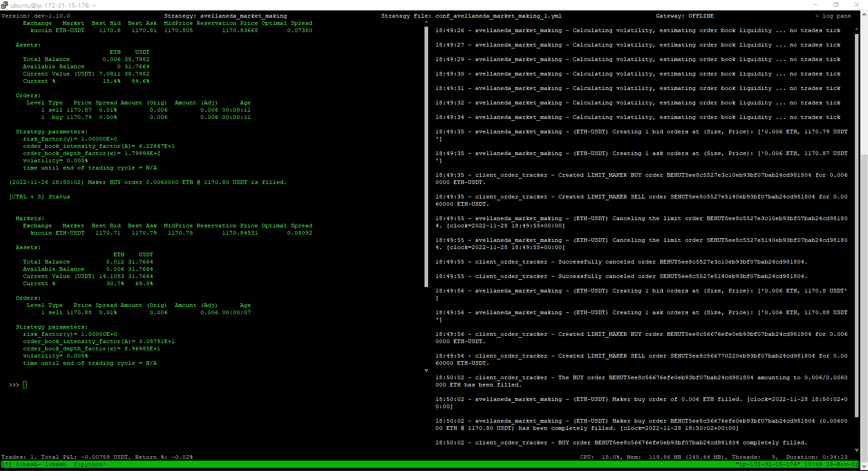The width and height of the screenshot is (868, 471).
Task: Click 18:49:56 'Created LIMIT_MAKER SELL order' log
Action: (642, 359)
